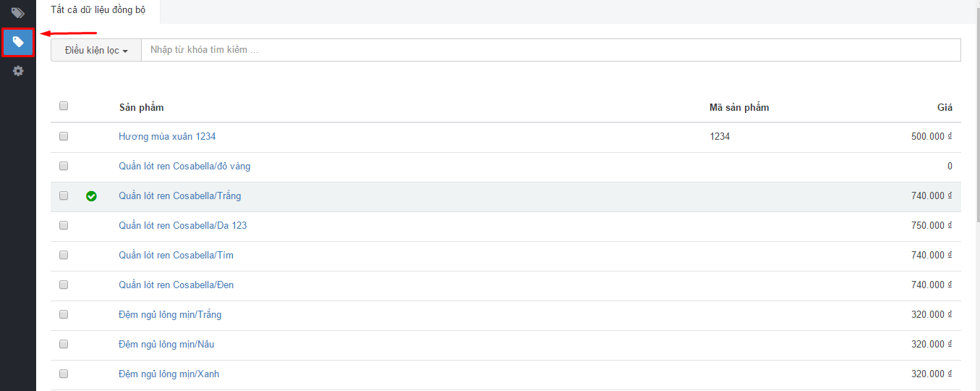Viewport: 980px width, 391px height.
Task: Open Đệm ngủ lông mịn/Trắng product link
Action: point(170,314)
